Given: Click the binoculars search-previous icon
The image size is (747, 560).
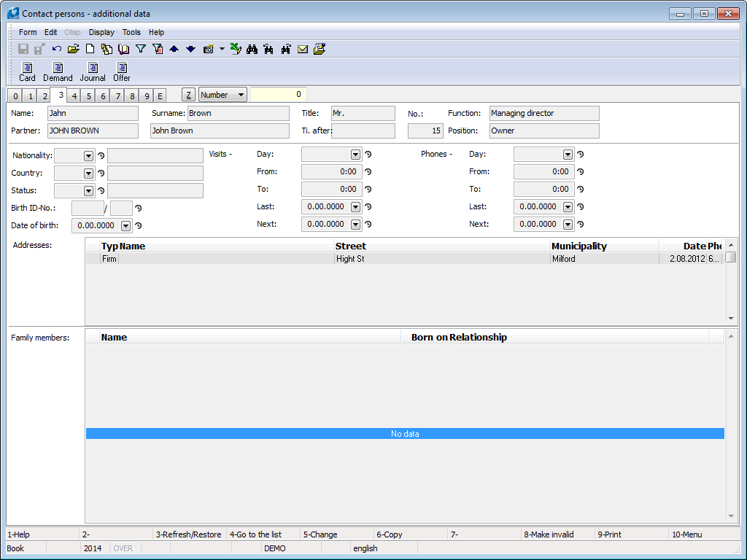Looking at the screenshot, I should (268, 49).
